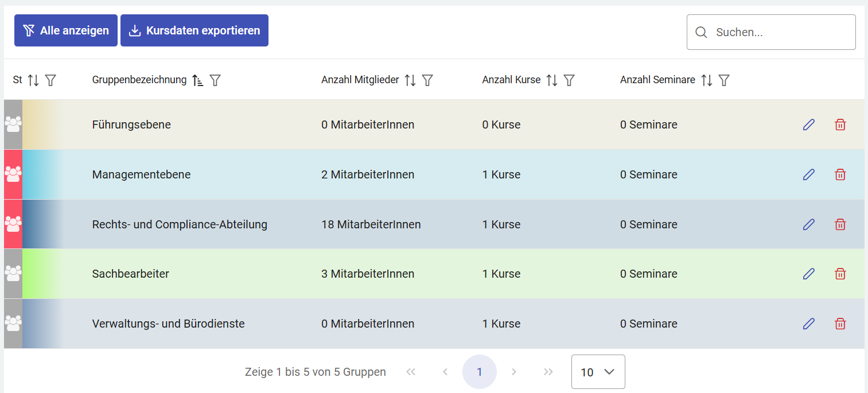868x393 pixels.
Task: Edit the Führungsebene group with the pencil icon
Action: tap(809, 124)
